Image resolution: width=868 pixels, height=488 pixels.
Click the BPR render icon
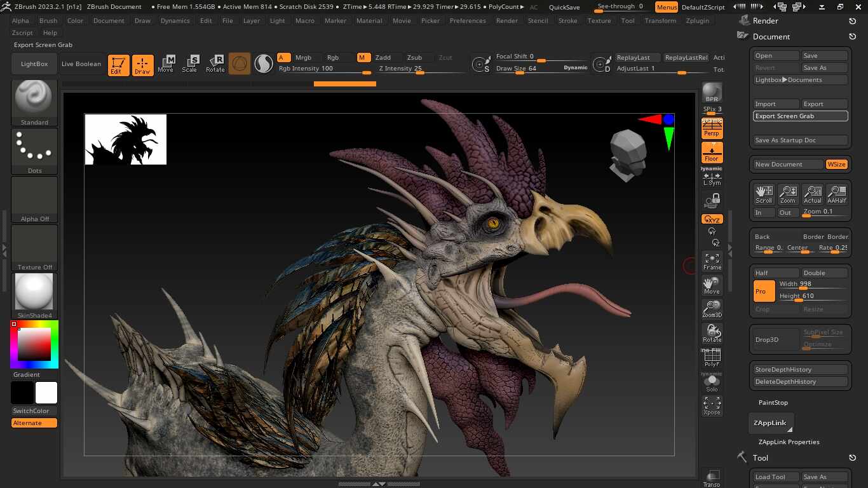tap(712, 92)
